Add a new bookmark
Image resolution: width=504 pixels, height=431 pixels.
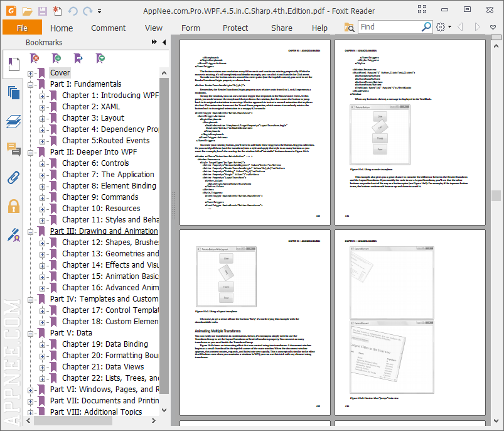click(56, 58)
